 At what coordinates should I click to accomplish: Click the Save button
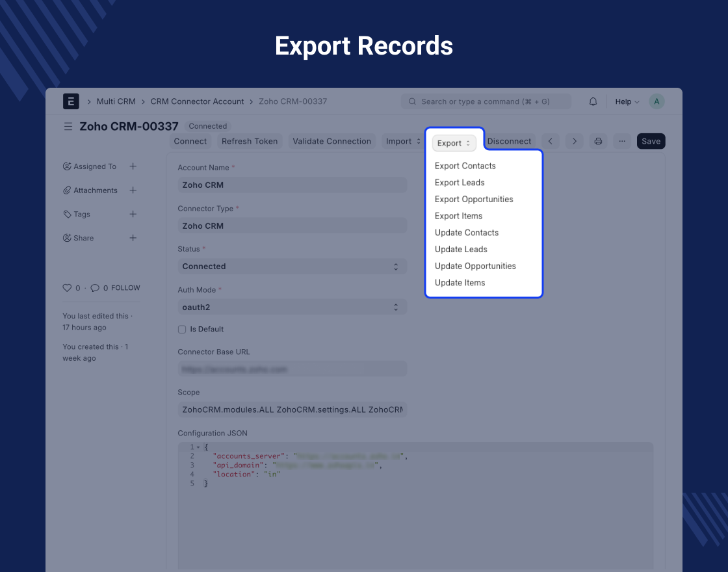tap(651, 141)
